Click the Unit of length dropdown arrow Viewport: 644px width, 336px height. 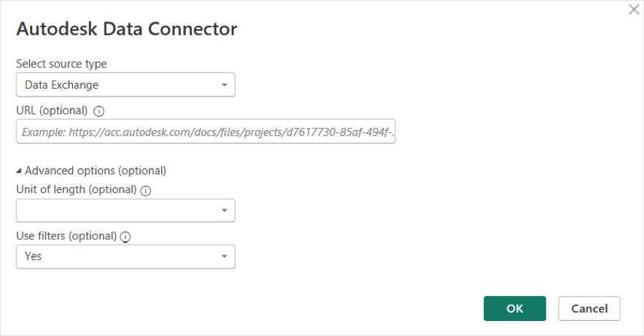[x=224, y=210]
